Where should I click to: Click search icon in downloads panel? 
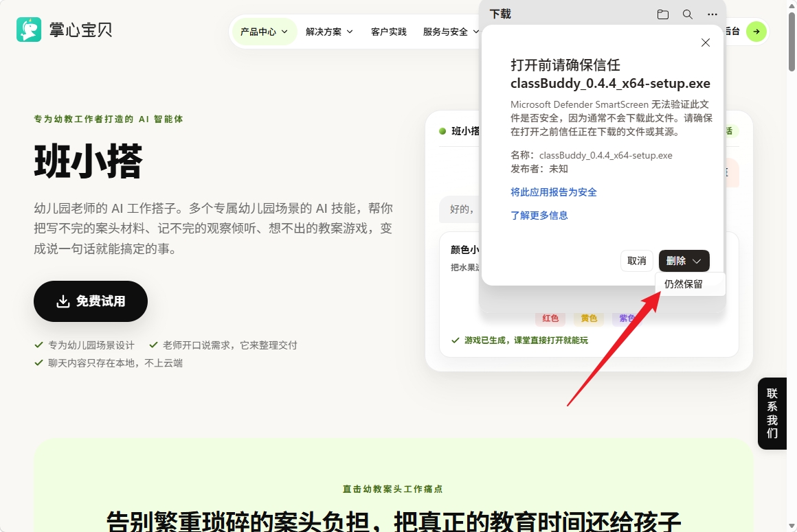point(687,14)
